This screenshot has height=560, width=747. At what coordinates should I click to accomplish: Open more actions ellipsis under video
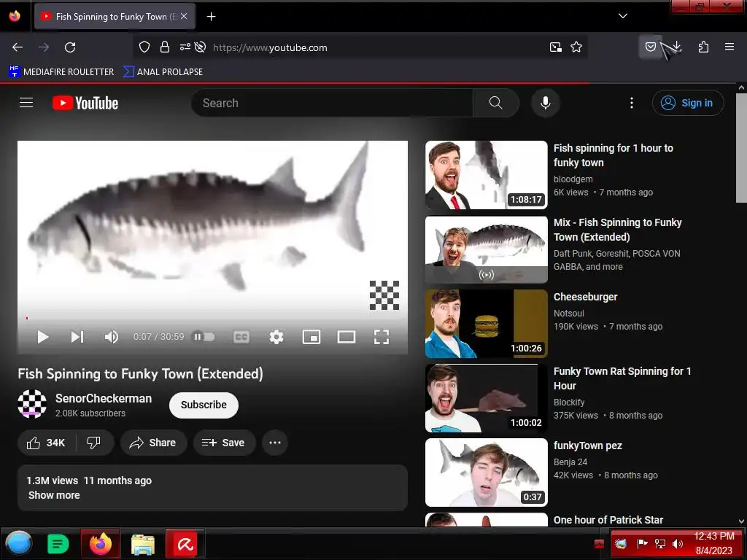275,443
